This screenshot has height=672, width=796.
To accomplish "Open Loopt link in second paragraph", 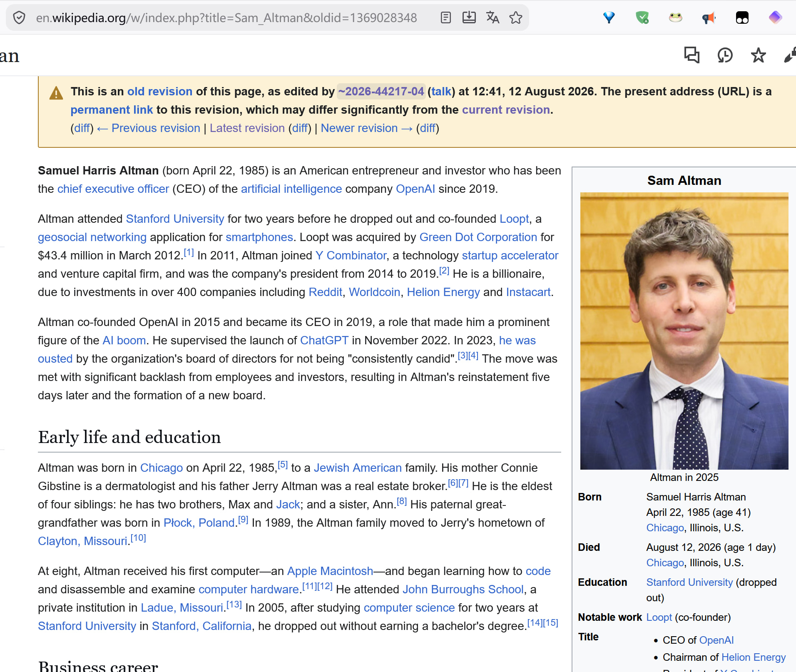I will (x=514, y=219).
